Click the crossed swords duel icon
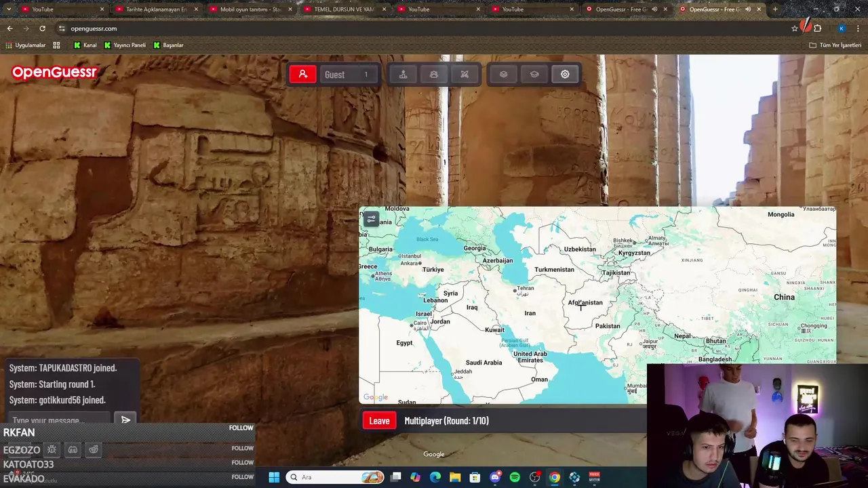This screenshot has width=868, height=488. pyautogui.click(x=465, y=75)
